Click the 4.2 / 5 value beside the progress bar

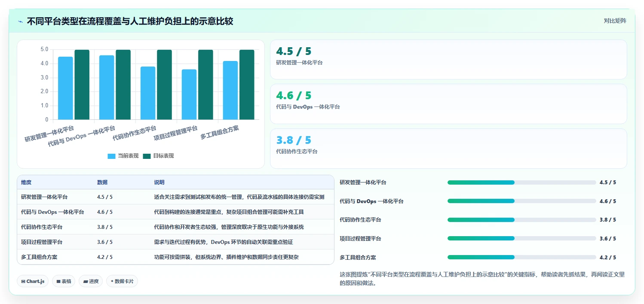(x=608, y=258)
